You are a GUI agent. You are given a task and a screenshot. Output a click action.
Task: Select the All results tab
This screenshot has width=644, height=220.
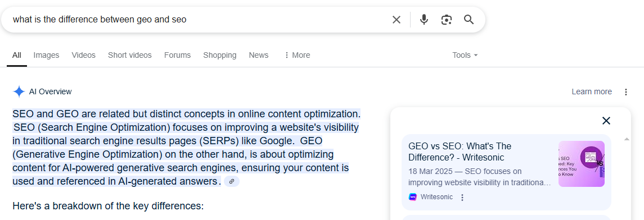pos(17,56)
